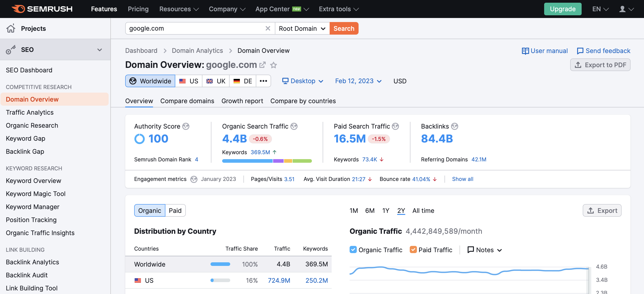Click the Worldwide traffic share bar
This screenshot has width=644, height=294.
click(x=220, y=264)
